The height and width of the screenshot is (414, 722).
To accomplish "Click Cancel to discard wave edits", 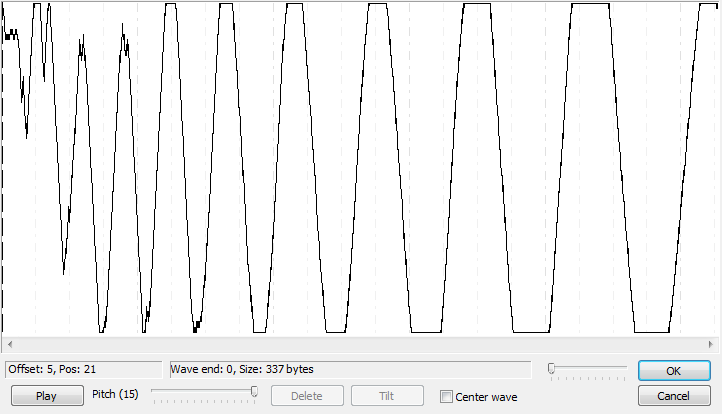I will click(x=673, y=396).
